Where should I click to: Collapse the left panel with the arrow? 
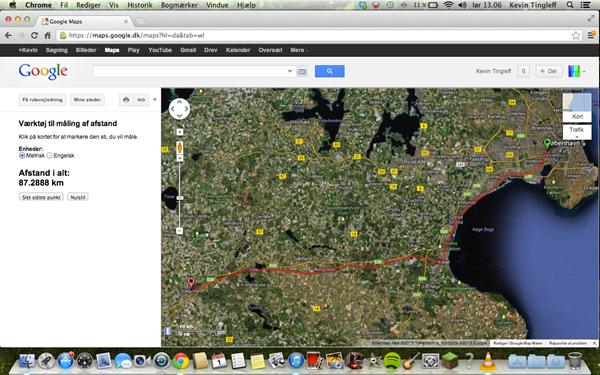coord(155,99)
